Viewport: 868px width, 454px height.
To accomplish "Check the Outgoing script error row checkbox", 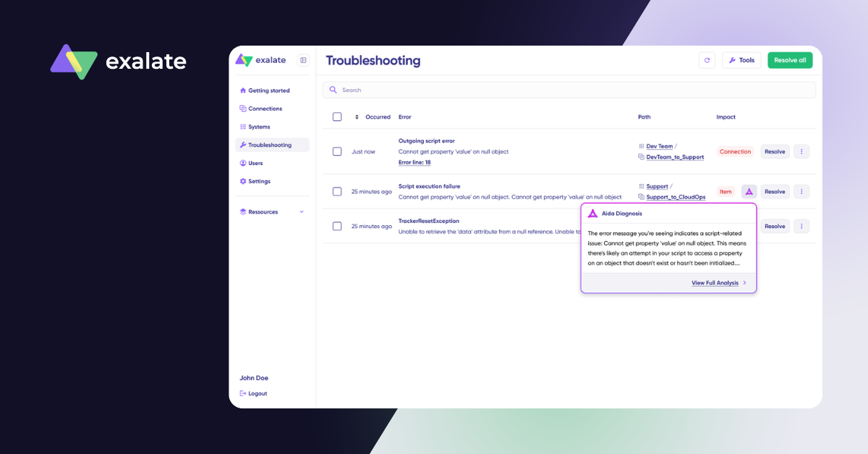I will (337, 151).
